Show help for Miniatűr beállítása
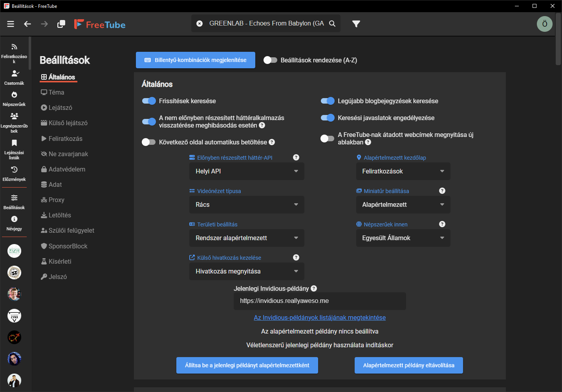Screen dimensions: 562x392 [x=442, y=191]
